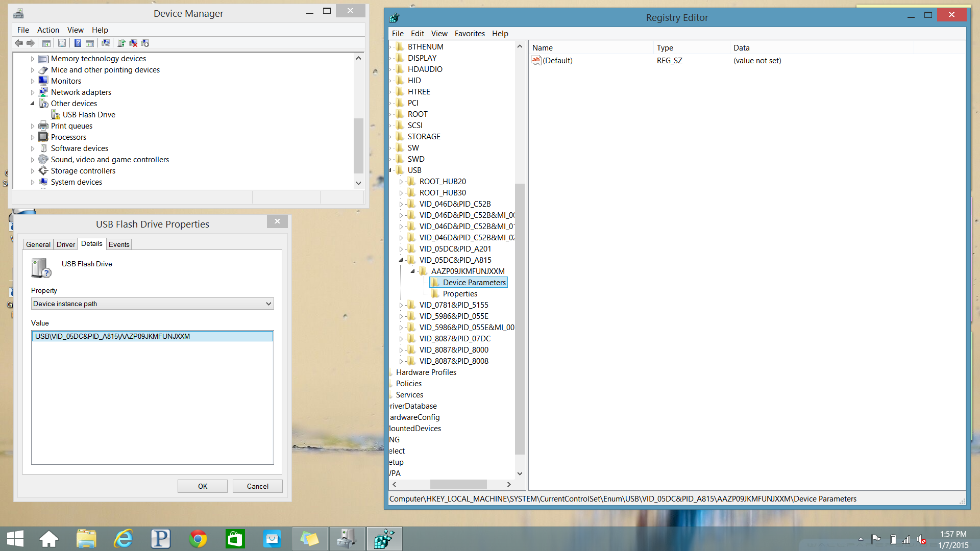Click the Forward arrow in Device Manager toolbar
Image resolution: width=980 pixels, height=551 pixels.
tap(31, 43)
